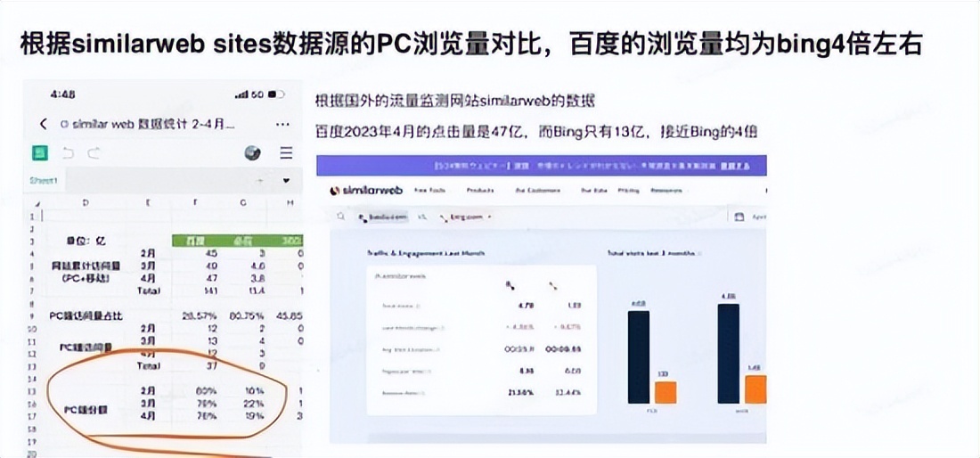Select column F header

195,203
